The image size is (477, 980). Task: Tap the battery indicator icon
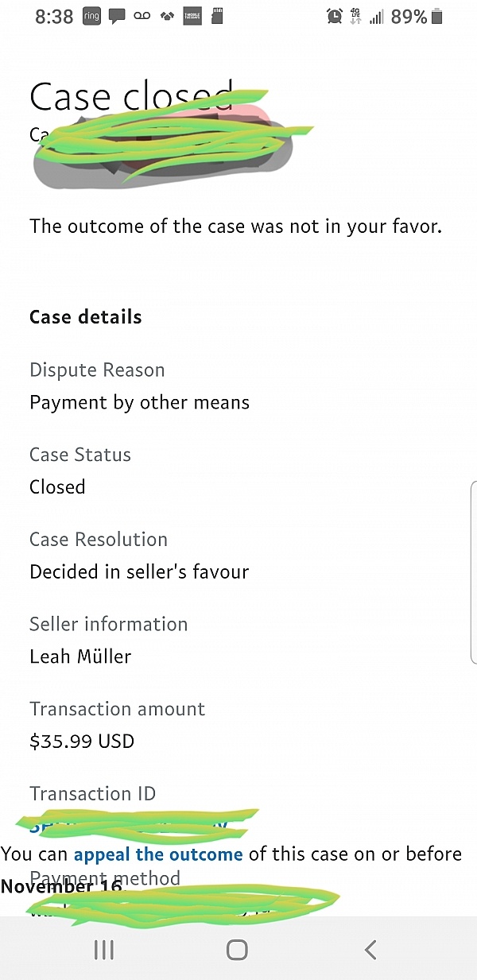click(436, 17)
